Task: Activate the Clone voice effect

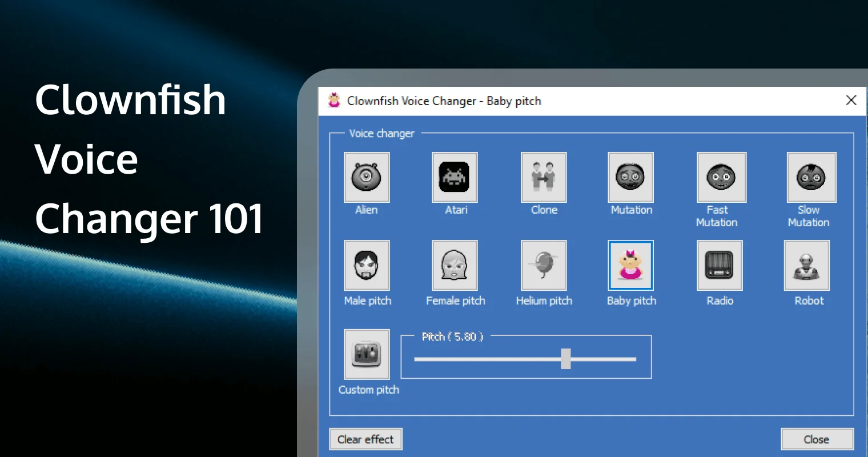Action: [x=544, y=177]
